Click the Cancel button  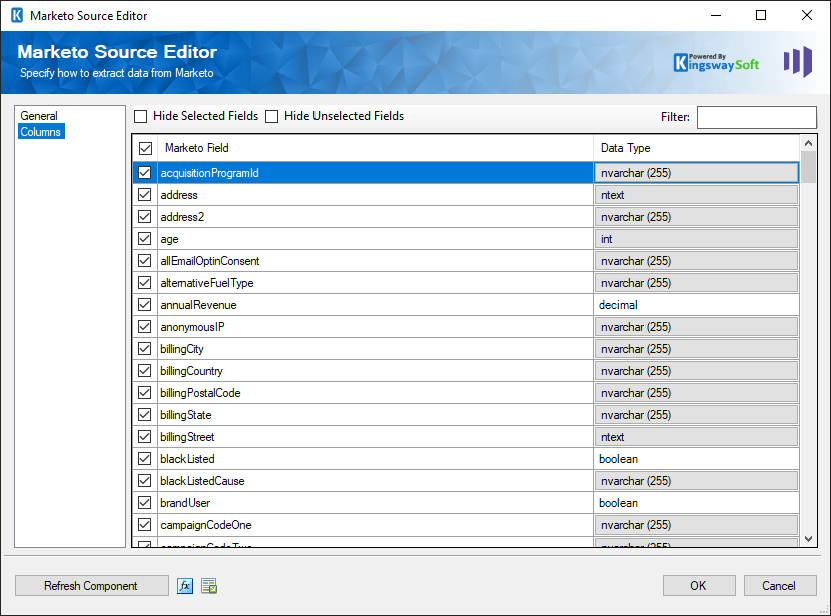(780, 586)
